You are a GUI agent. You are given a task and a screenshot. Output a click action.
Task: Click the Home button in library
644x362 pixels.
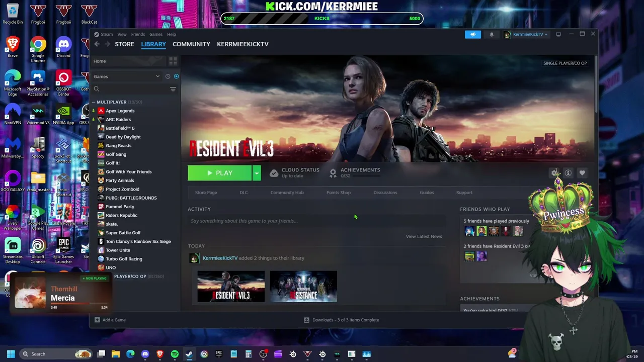pos(129,61)
